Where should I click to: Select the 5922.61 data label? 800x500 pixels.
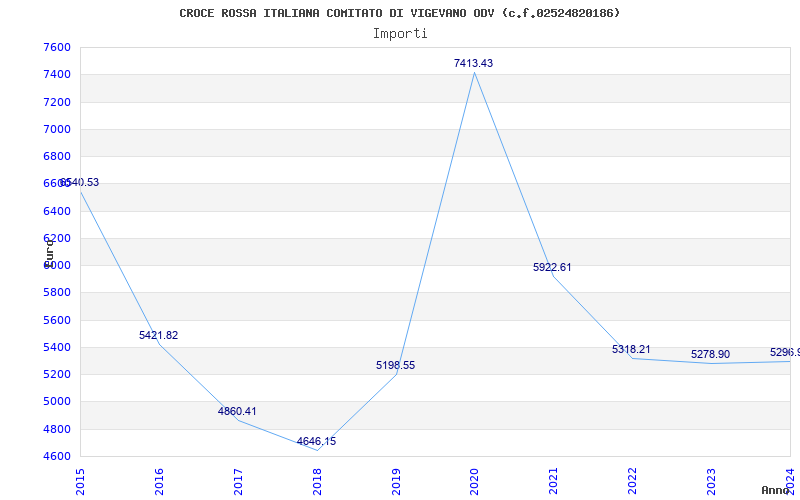[552, 267]
